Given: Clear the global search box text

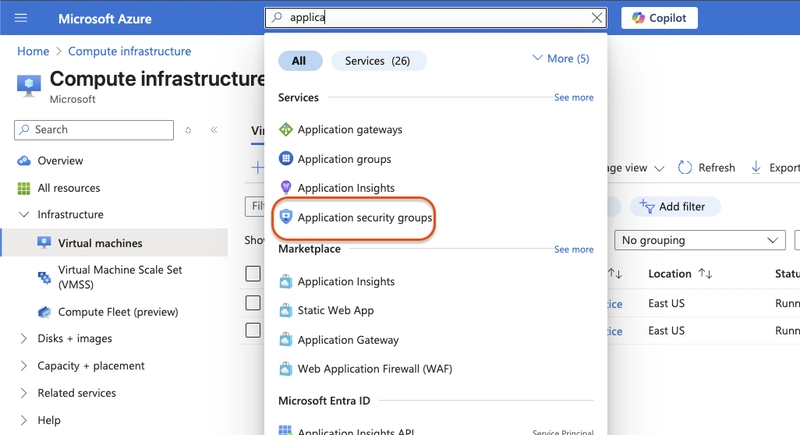Looking at the screenshot, I should point(596,18).
